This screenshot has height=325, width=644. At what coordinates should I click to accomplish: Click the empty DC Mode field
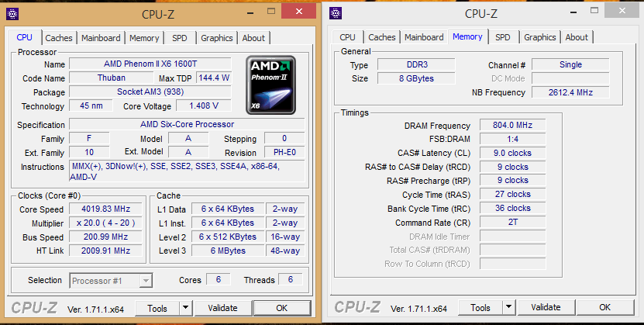pyautogui.click(x=570, y=79)
